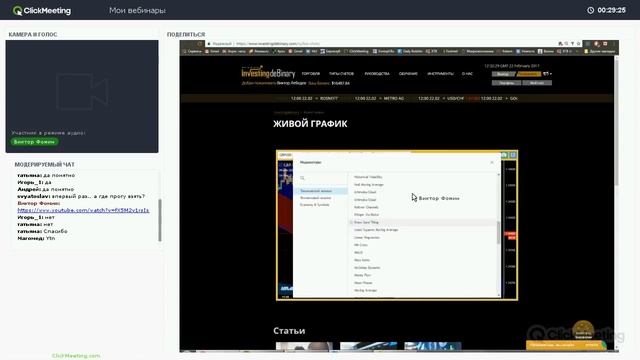Click the indicator list scrollbar

click(x=498, y=233)
